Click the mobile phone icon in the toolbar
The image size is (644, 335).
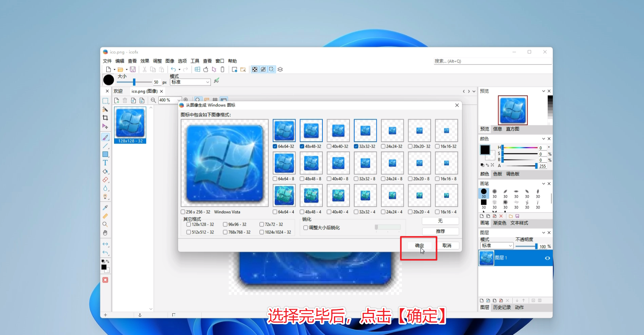(222, 69)
